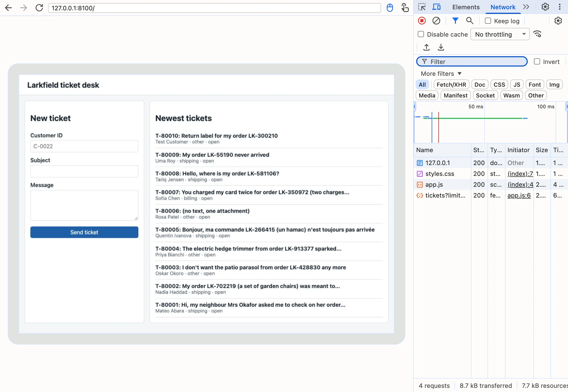This screenshot has width=568, height=392.
Task: Focus the network Filter text box
Action: pos(472,61)
